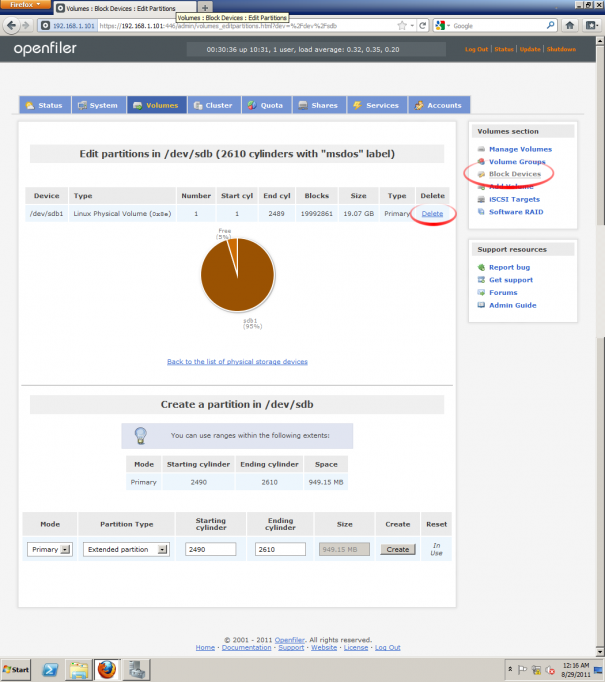The image size is (605, 682).
Task: Expand the Partition Type dropdown
Action: click(126, 549)
